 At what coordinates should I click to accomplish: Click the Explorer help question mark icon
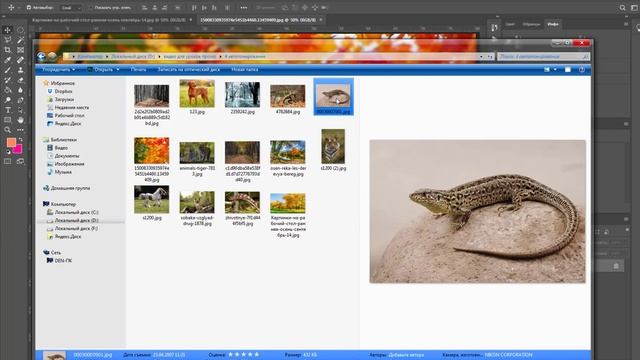(582, 70)
